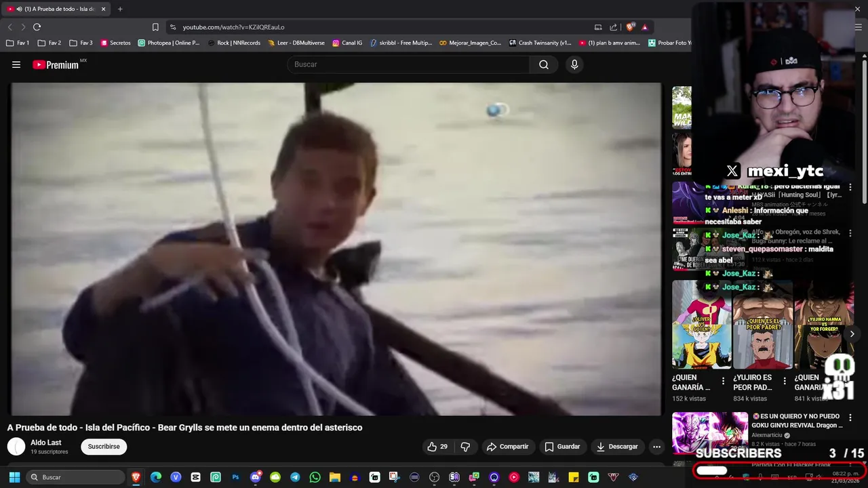
Task: Click the share page icon in address bar
Action: coord(613,27)
